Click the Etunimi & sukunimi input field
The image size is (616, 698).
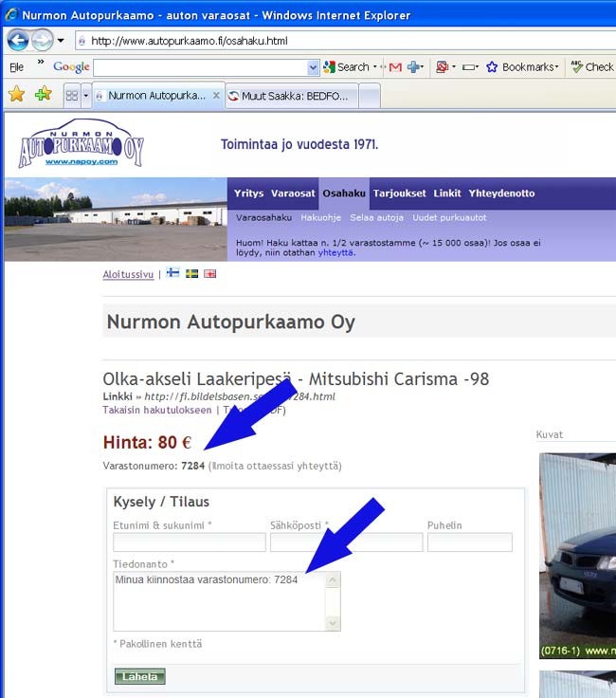[190, 542]
